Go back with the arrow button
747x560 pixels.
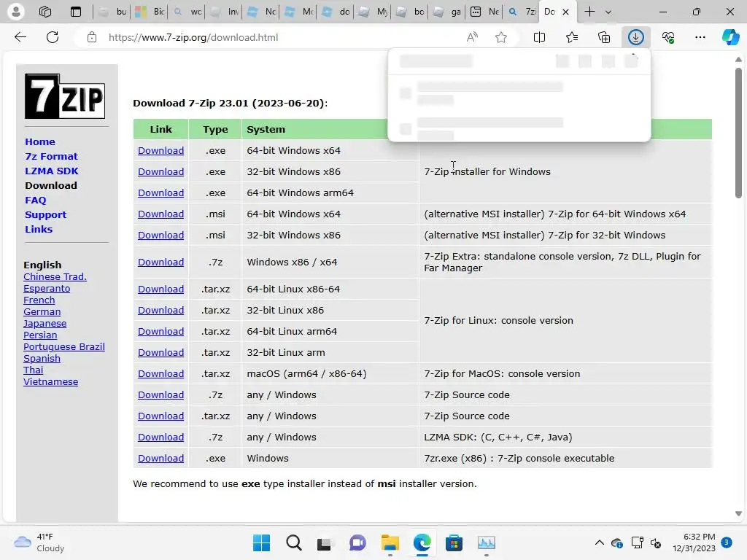[x=20, y=37]
